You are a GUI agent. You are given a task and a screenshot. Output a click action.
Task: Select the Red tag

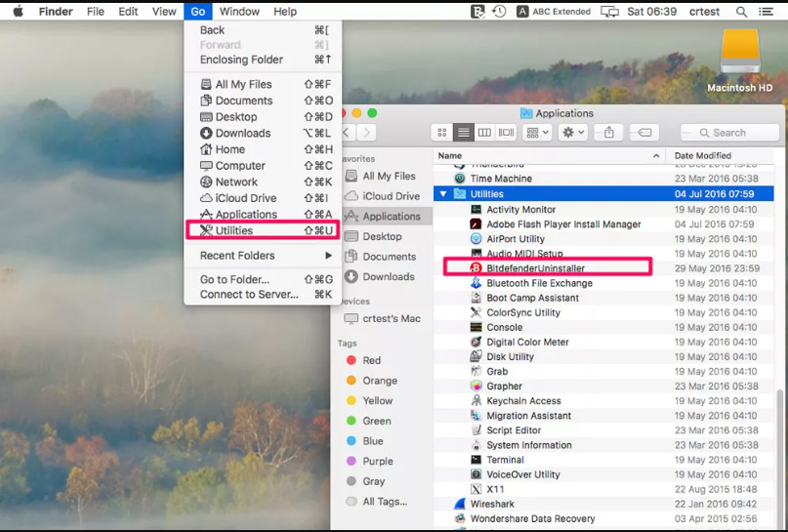coord(364,360)
